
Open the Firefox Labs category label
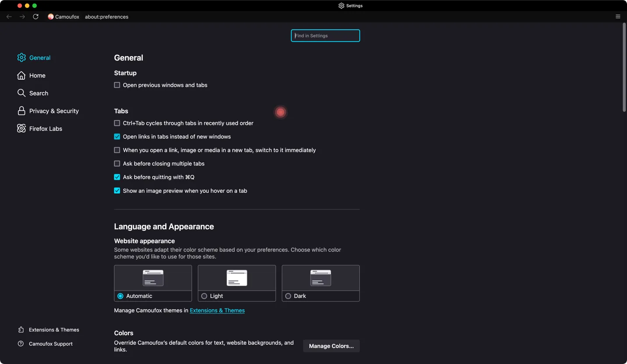point(46,129)
